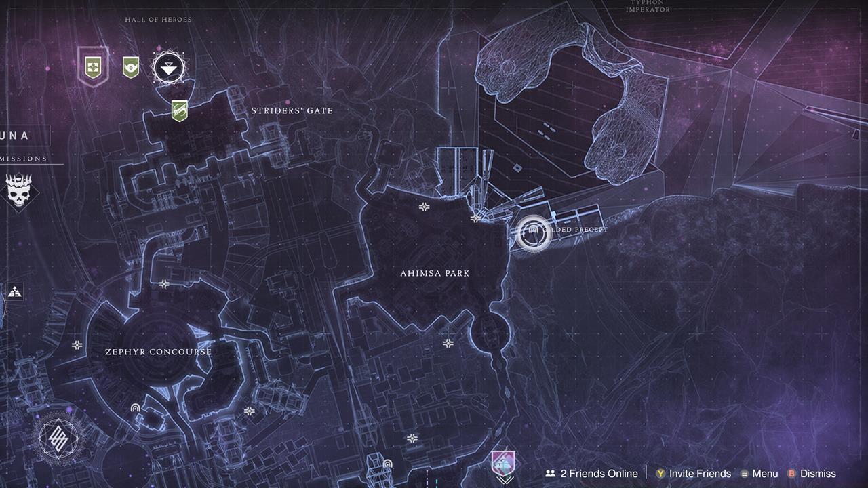Open the Menu prompt

click(759, 474)
